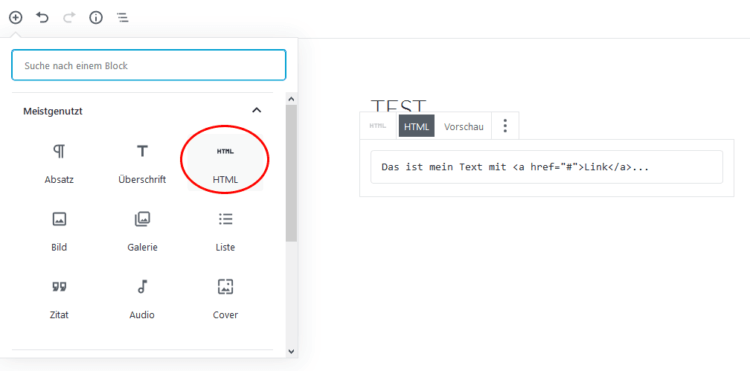Switch to the Vorschau tab
Viewport: 750px width, 371px height.
(463, 127)
